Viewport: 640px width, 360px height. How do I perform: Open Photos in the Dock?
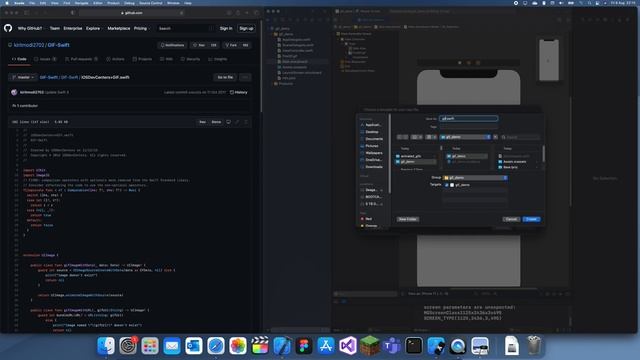click(238, 346)
